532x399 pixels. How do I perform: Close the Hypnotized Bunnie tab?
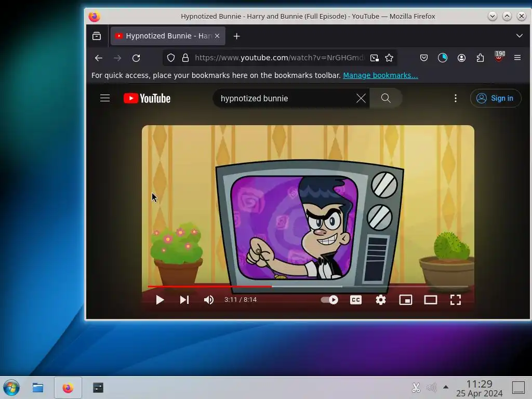(x=217, y=36)
